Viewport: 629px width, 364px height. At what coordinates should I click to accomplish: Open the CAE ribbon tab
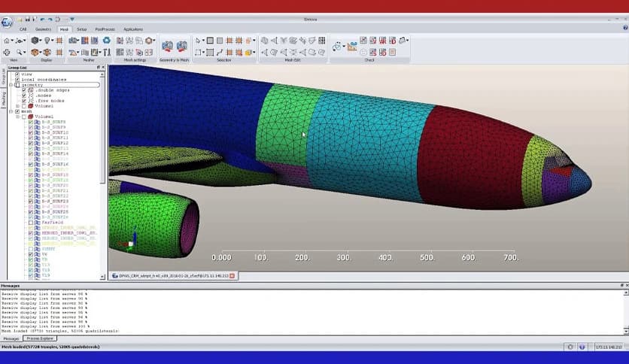(x=23, y=29)
